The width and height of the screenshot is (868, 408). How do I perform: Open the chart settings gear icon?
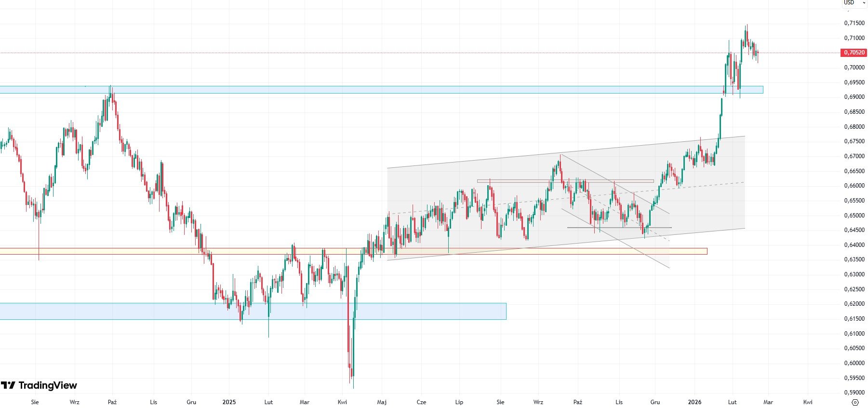pyautogui.click(x=855, y=402)
